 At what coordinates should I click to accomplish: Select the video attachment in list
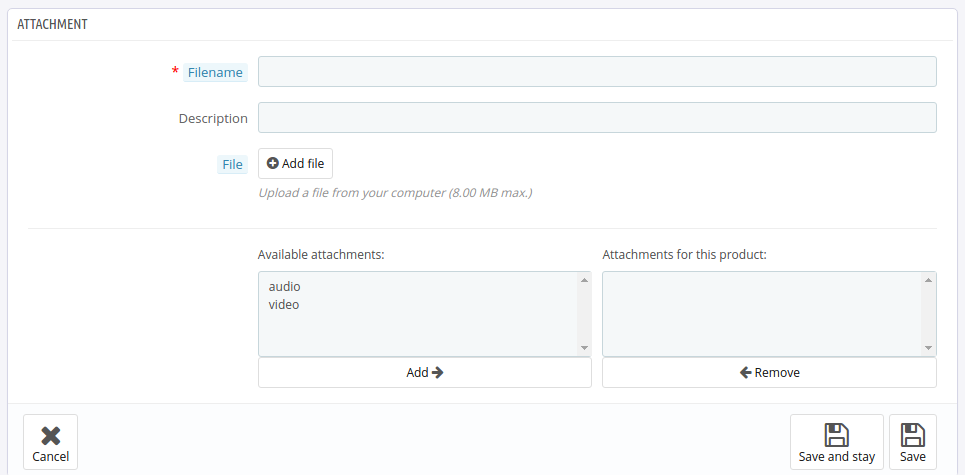(284, 305)
